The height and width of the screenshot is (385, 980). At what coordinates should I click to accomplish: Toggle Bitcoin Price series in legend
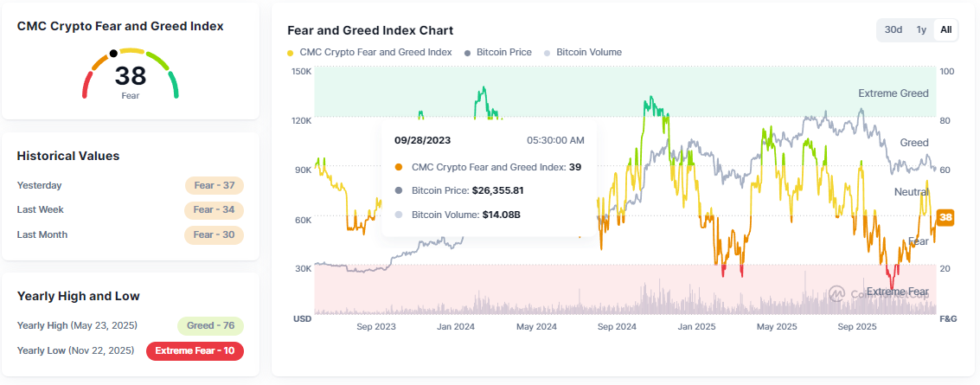click(498, 52)
